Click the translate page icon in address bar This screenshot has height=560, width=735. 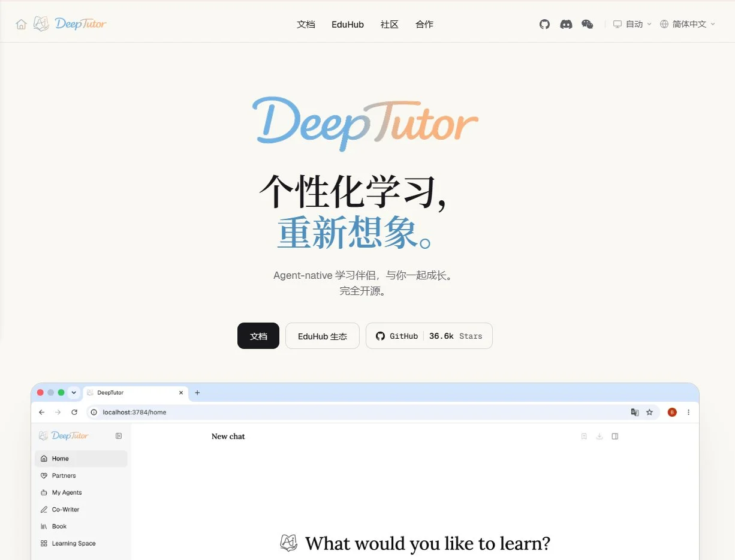click(635, 413)
